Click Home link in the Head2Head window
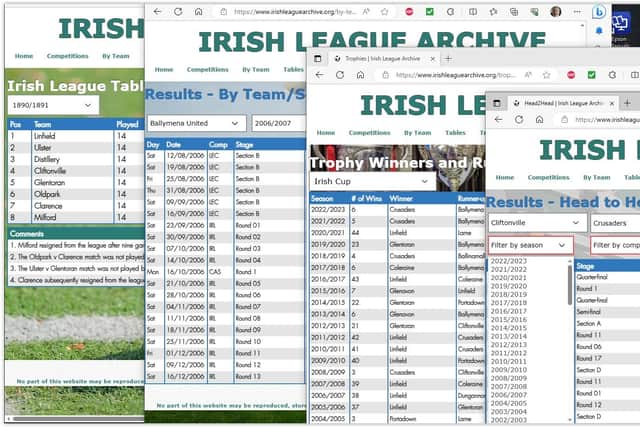640x427 pixels. (505, 178)
